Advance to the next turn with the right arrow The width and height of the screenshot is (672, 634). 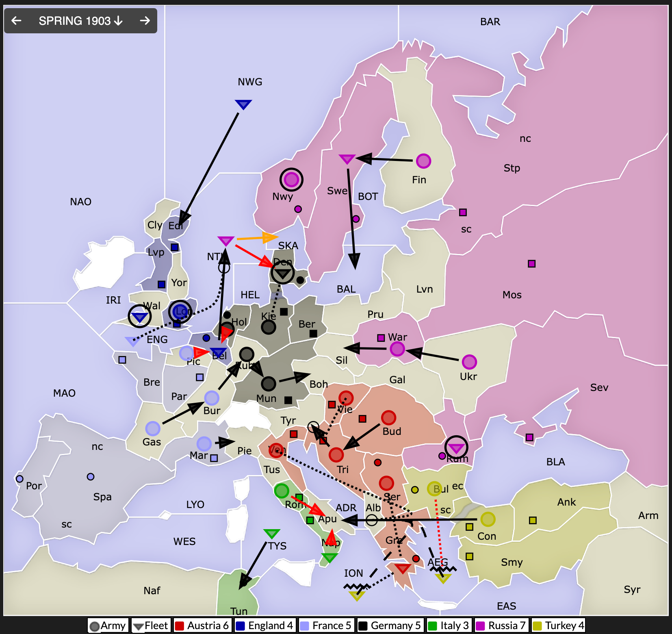145,21
